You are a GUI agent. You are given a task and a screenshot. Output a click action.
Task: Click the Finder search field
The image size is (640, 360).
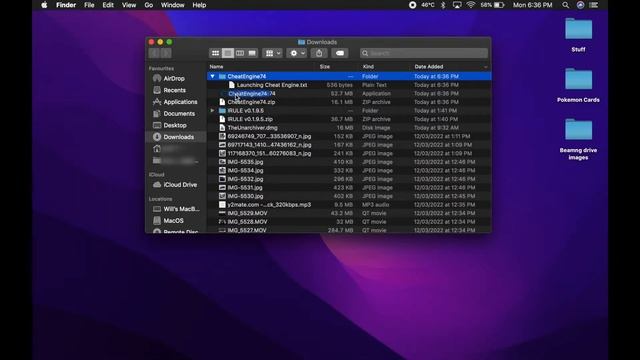[424, 53]
